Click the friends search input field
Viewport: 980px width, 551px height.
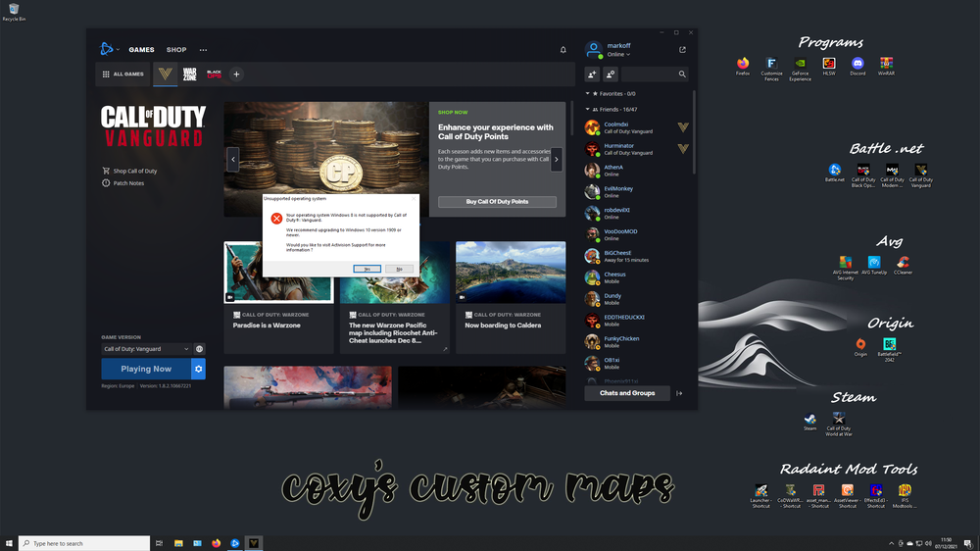click(x=649, y=75)
